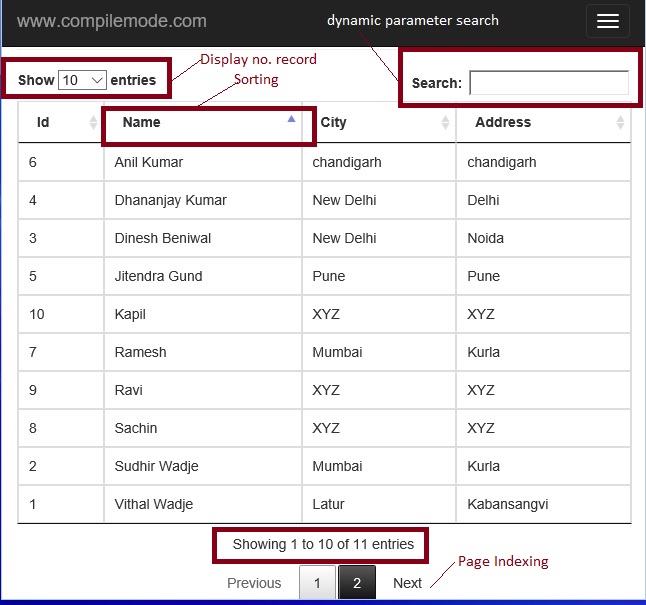Screen dimensions: 646x605
Task: Select the Anil Kumar row
Action: 149,162
